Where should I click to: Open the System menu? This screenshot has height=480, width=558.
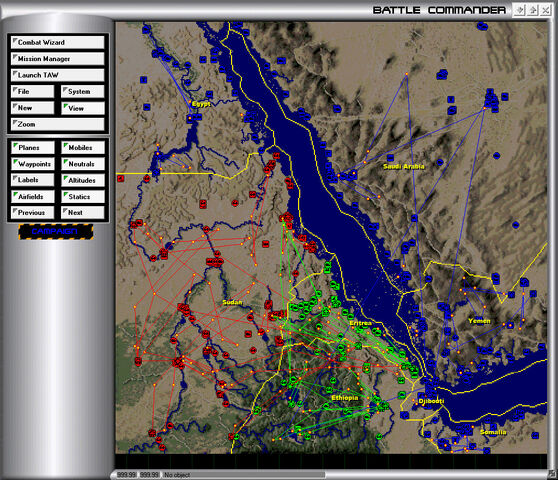83,91
